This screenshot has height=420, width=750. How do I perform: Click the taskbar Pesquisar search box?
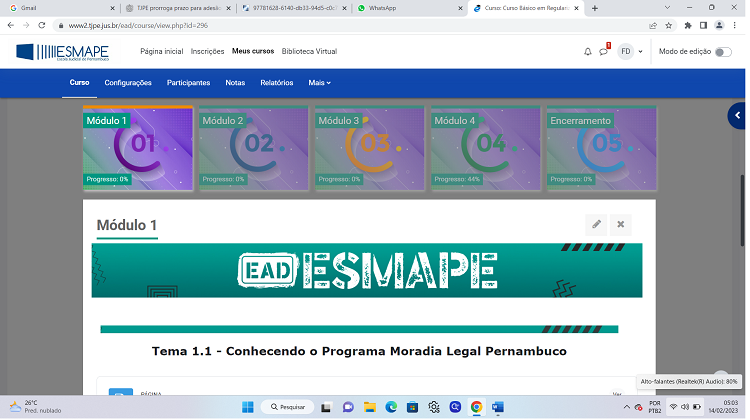click(x=289, y=409)
